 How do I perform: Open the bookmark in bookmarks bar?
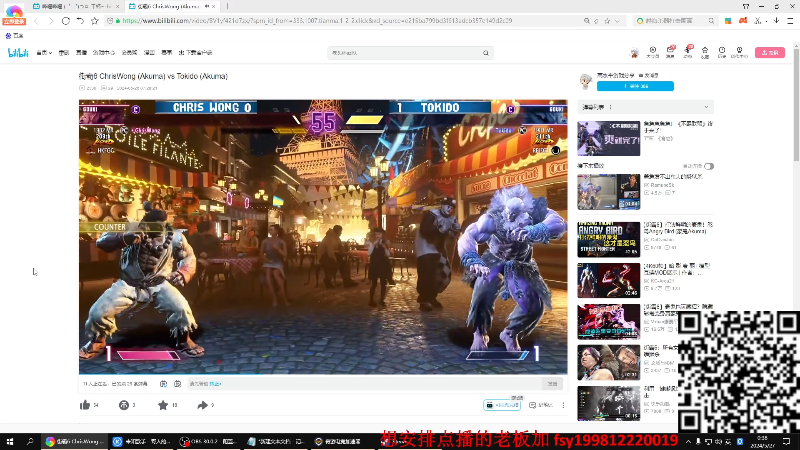[14, 36]
